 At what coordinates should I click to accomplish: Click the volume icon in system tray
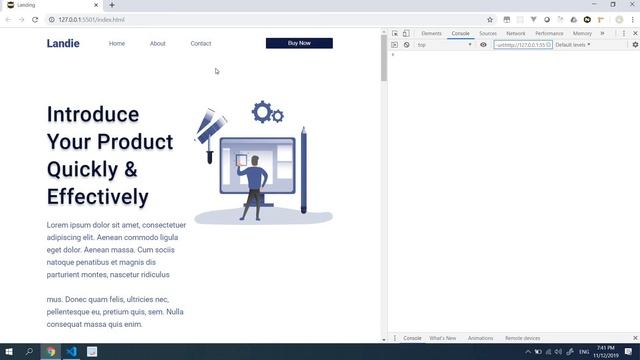(x=558, y=352)
